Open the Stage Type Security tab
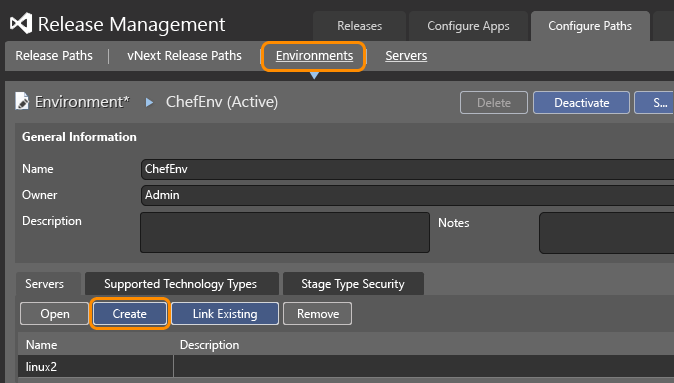 [353, 284]
